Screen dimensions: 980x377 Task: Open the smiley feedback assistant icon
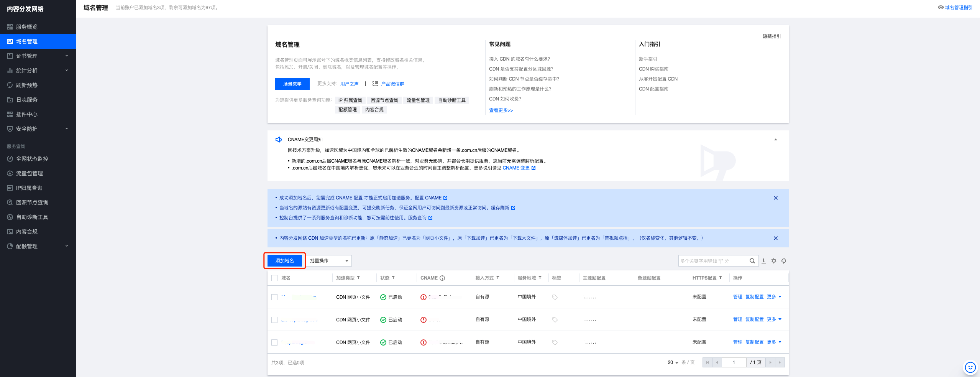click(970, 367)
